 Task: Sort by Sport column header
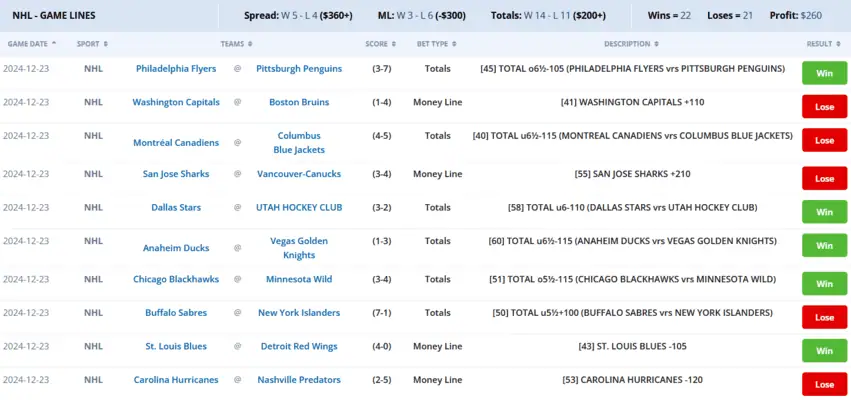92,44
